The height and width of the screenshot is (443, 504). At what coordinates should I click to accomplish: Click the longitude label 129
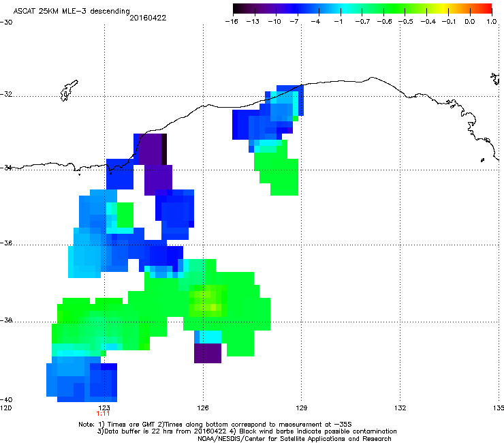pos(302,408)
